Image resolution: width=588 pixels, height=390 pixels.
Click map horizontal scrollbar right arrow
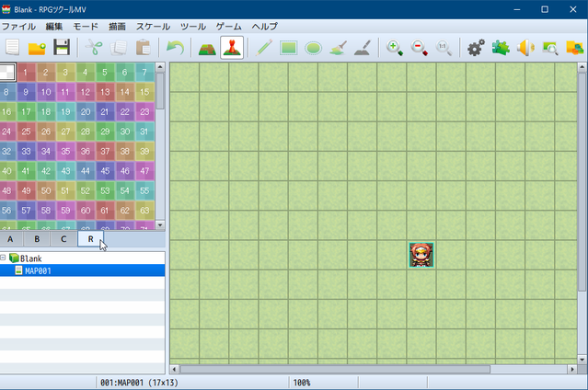(x=572, y=370)
